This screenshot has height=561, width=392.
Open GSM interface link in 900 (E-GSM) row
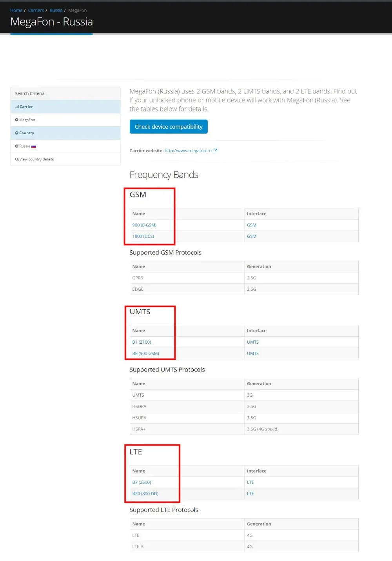tap(252, 225)
